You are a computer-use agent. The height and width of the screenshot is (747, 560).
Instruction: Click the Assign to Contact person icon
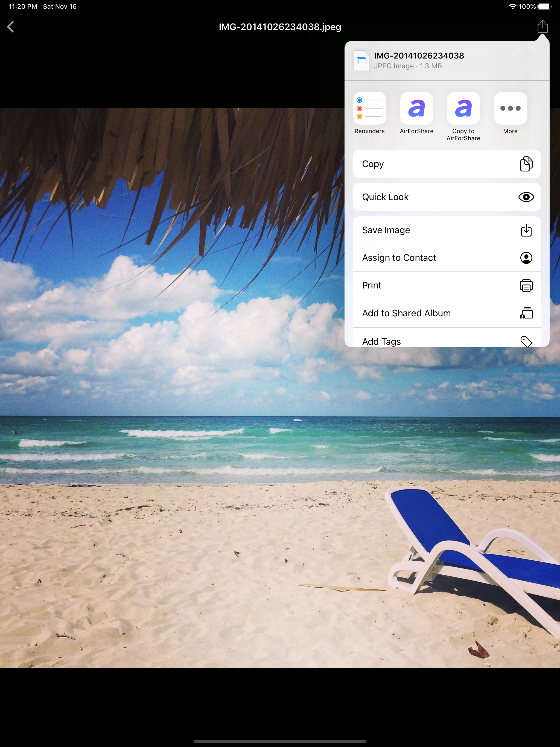click(x=526, y=258)
